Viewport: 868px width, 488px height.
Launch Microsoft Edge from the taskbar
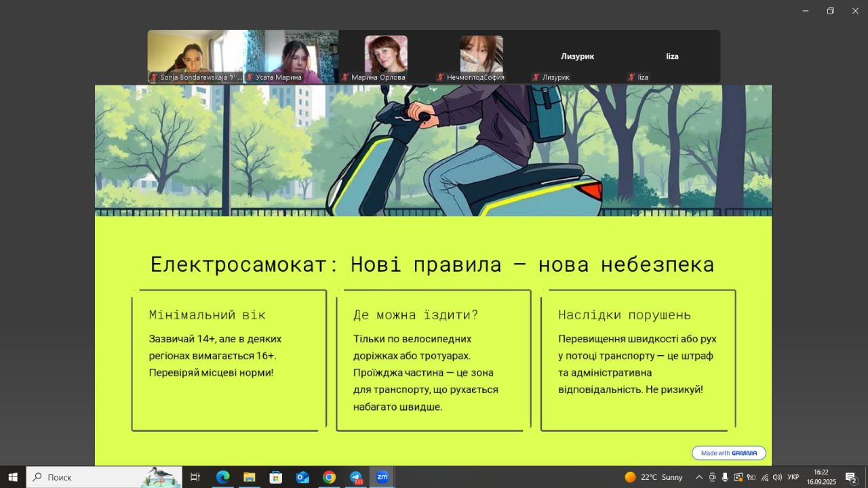[x=222, y=477]
